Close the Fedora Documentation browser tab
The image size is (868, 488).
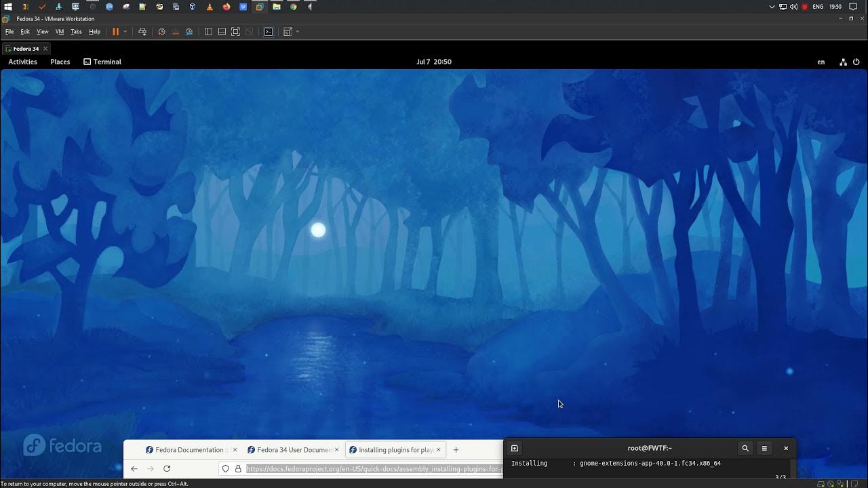pyautogui.click(x=235, y=450)
